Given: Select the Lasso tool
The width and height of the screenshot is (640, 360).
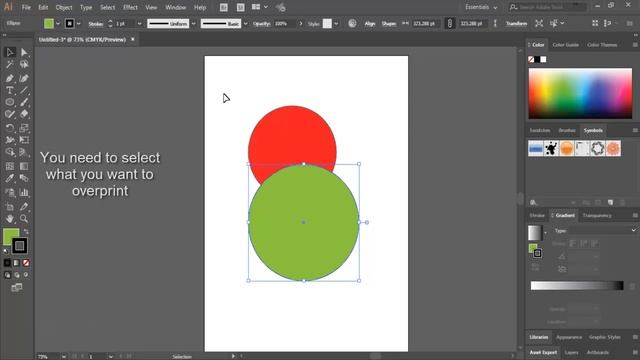Looking at the screenshot, I should click(24, 64).
